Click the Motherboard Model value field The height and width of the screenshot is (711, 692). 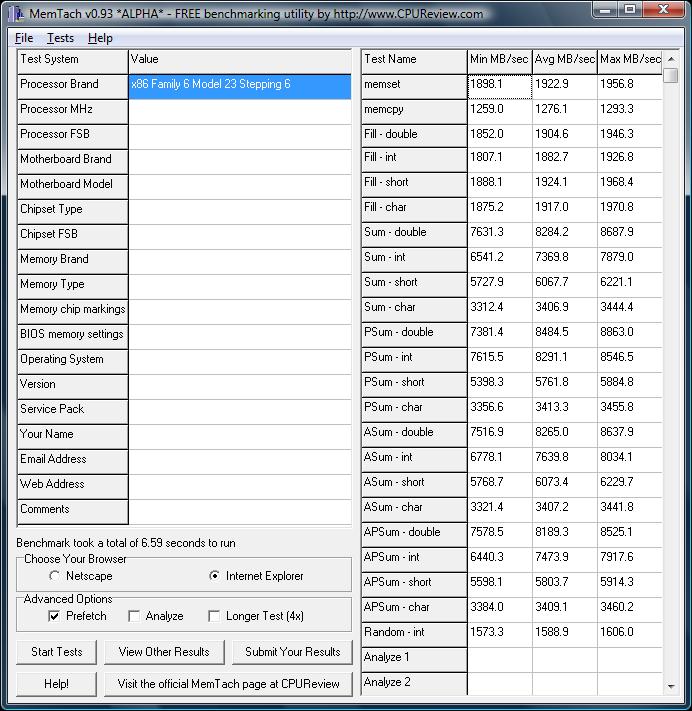coord(240,187)
